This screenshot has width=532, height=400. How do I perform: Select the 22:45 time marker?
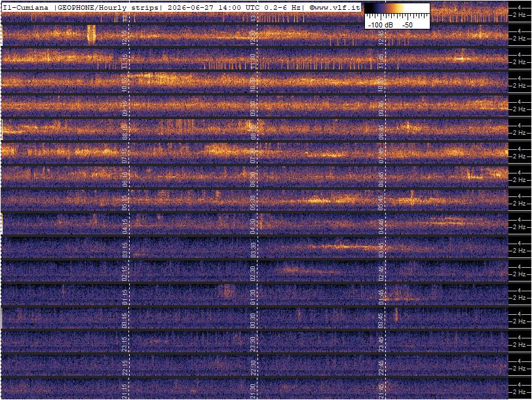[381, 368]
